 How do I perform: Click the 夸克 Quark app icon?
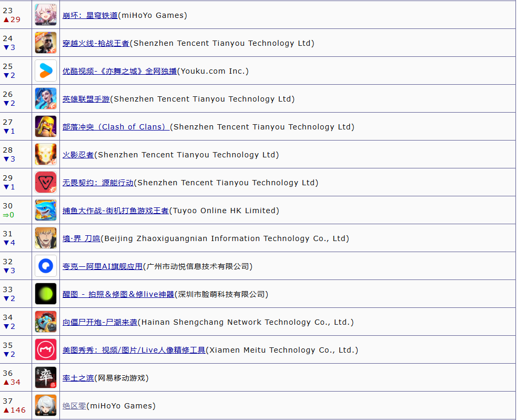tap(46, 266)
